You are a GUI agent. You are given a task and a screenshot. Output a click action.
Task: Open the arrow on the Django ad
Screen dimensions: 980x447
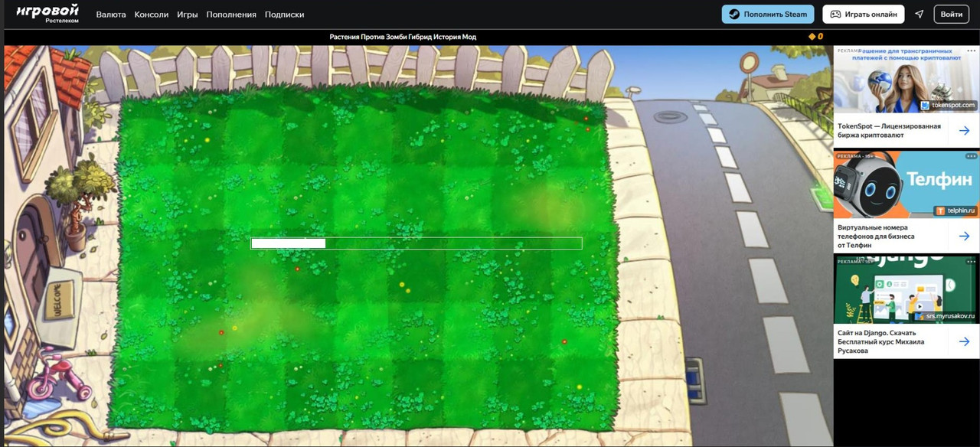(x=964, y=341)
